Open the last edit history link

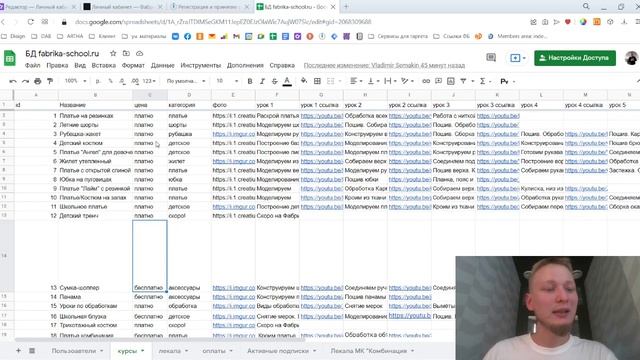coord(384,65)
